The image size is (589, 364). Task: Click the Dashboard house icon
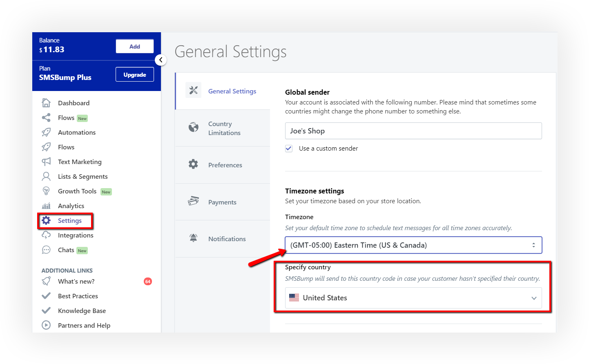46,103
